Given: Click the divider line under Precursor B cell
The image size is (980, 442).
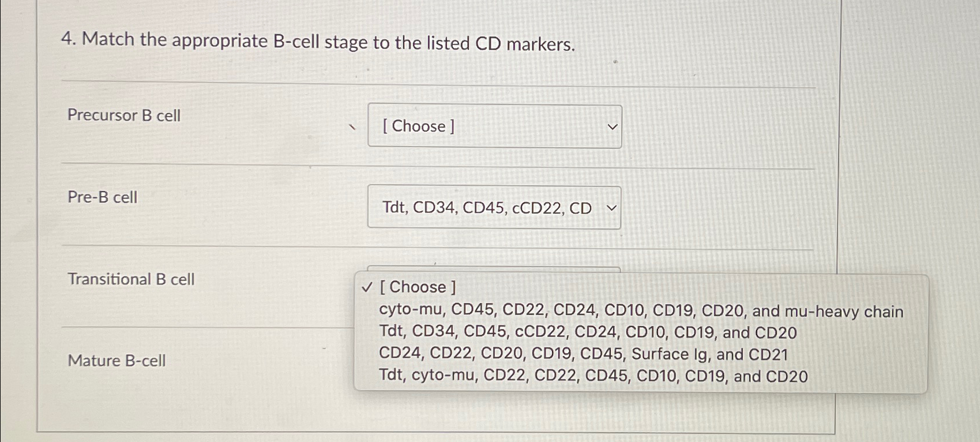Looking at the screenshot, I should pos(437,164).
